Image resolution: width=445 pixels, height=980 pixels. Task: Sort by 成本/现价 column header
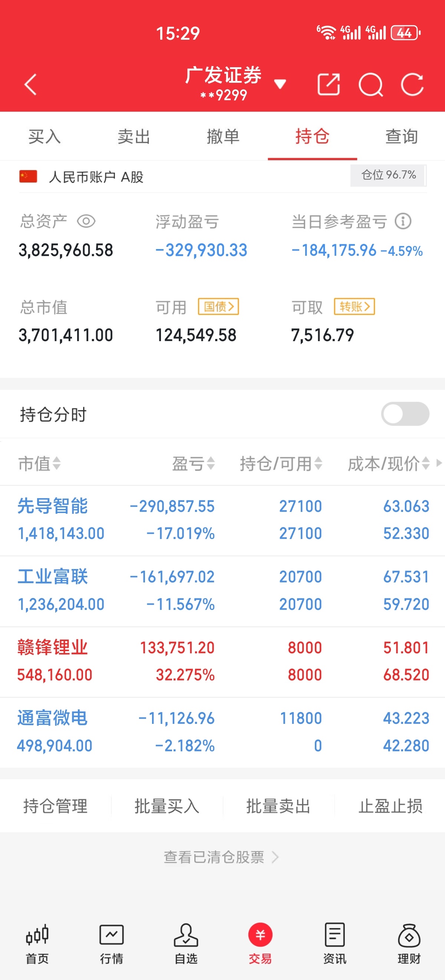389,463
